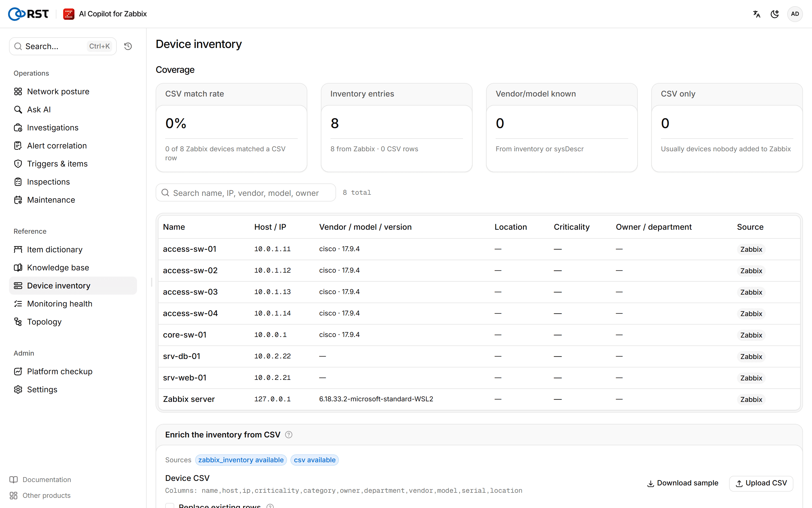Open Maintenance in sidebar
Viewport: 812px width, 508px height.
[x=73, y=200]
